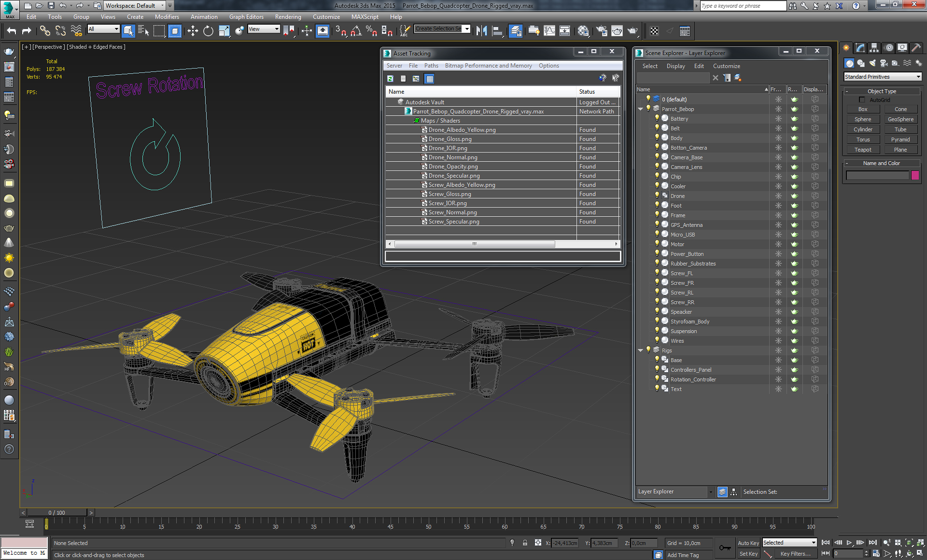
Task: Click the Auto Key button
Action: [x=748, y=543]
